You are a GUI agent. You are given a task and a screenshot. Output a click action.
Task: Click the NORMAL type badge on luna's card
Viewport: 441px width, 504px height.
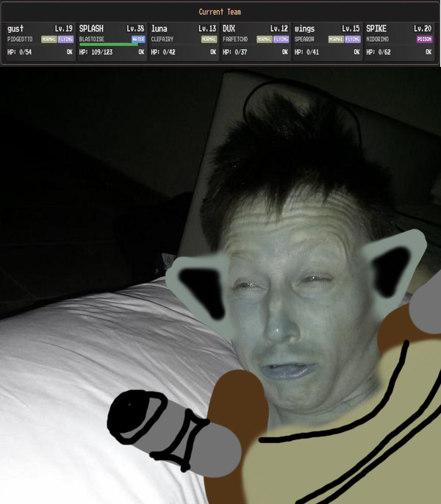(x=209, y=39)
